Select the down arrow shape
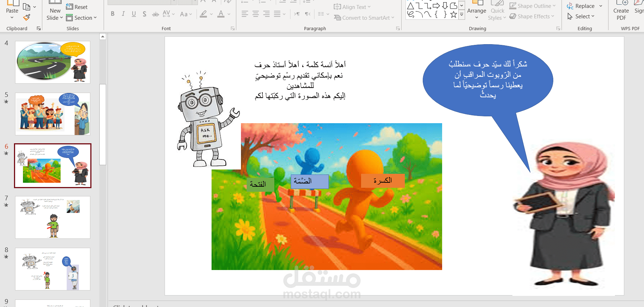This screenshot has width=644, height=307. 445,6
